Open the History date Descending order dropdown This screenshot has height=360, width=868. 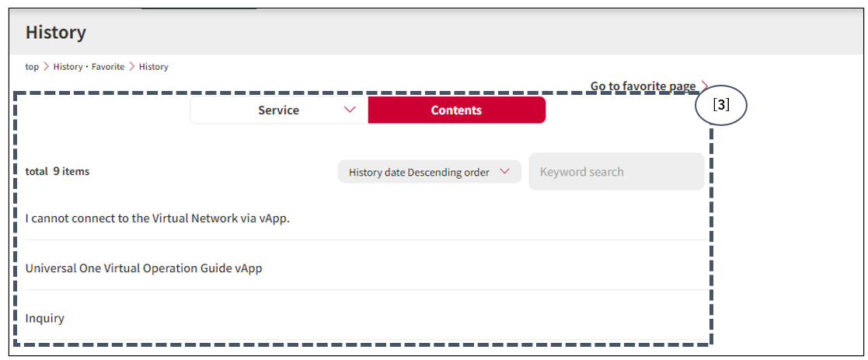430,172
